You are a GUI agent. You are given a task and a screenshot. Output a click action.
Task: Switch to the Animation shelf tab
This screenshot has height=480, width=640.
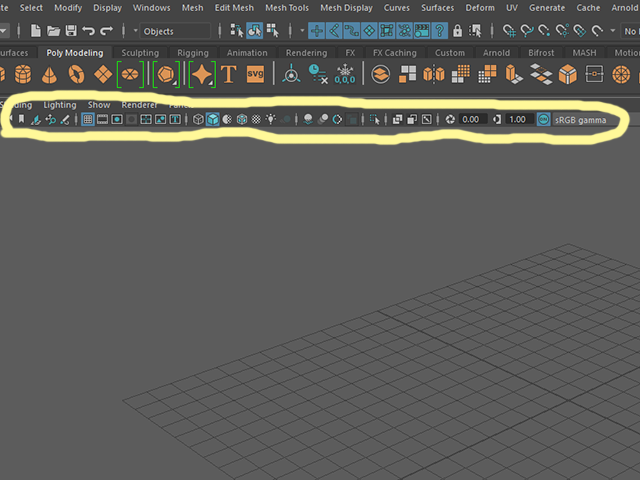coord(247,53)
